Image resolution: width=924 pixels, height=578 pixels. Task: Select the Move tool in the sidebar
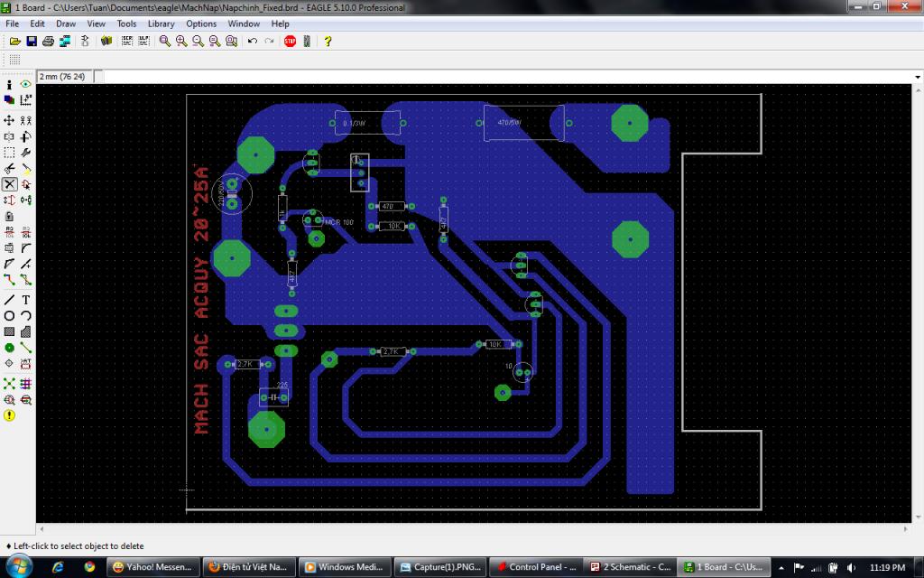[9, 120]
